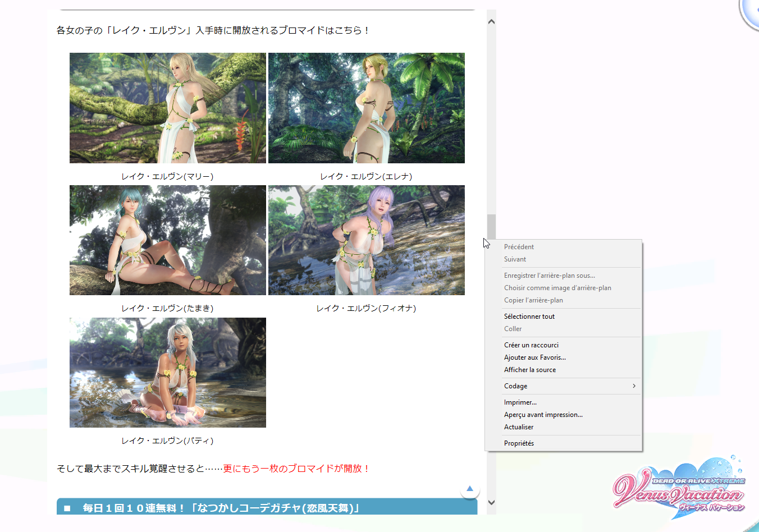Click the blue scroll-to-top arrow icon

coord(470,489)
